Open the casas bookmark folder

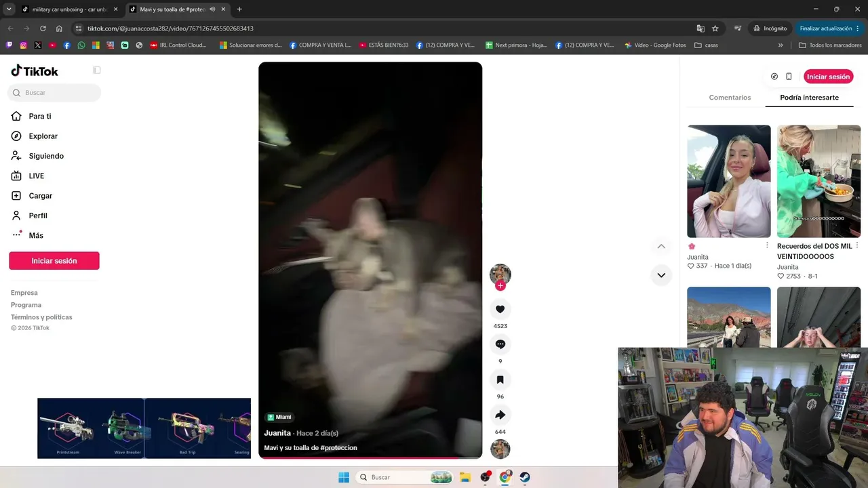click(x=705, y=45)
